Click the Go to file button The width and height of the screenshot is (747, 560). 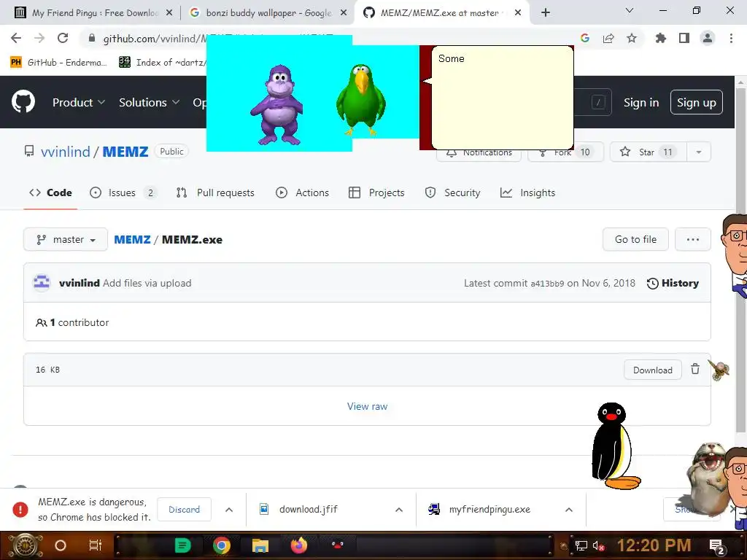tap(635, 239)
